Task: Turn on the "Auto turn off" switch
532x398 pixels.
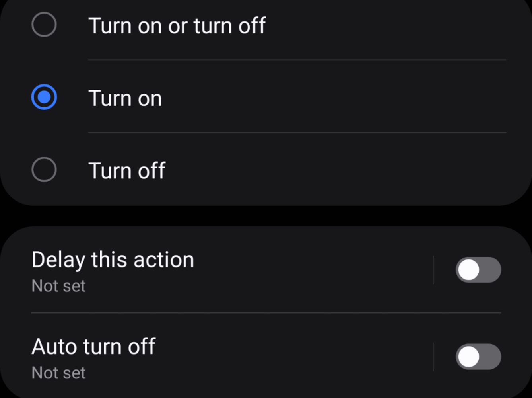Action: [x=479, y=357]
